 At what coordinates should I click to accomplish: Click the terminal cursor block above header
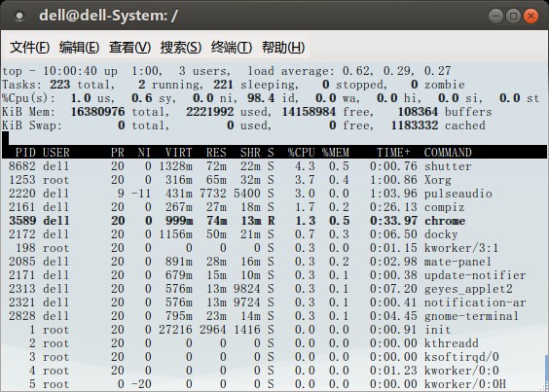click(6, 138)
